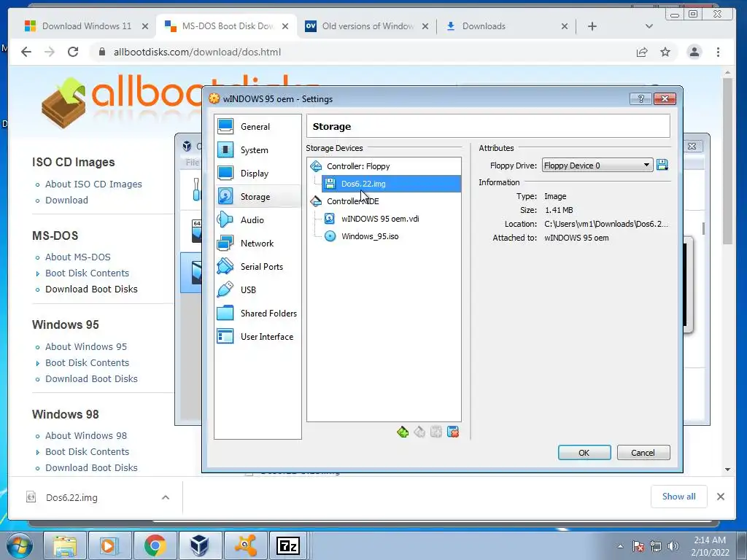
Task: Open Download link under ISO CD Images
Action: point(66,201)
